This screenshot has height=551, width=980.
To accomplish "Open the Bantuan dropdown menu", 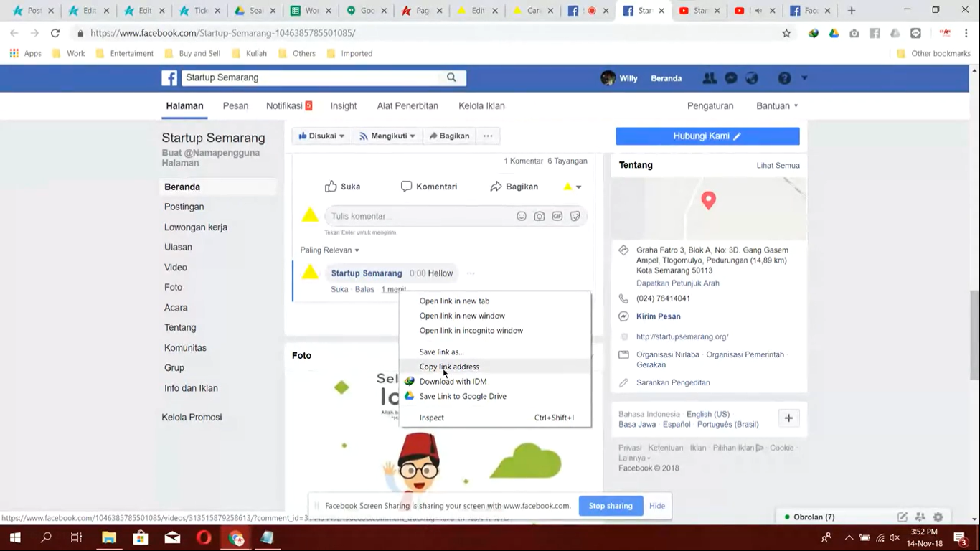I will [777, 105].
